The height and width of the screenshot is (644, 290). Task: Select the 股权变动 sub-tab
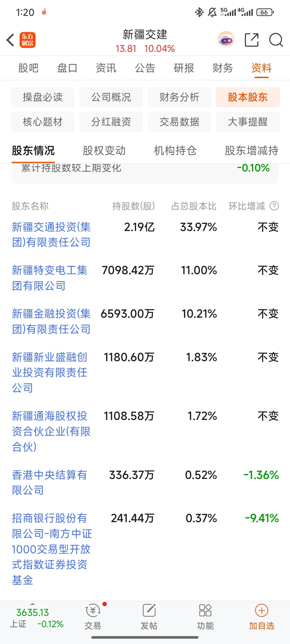[x=104, y=151]
